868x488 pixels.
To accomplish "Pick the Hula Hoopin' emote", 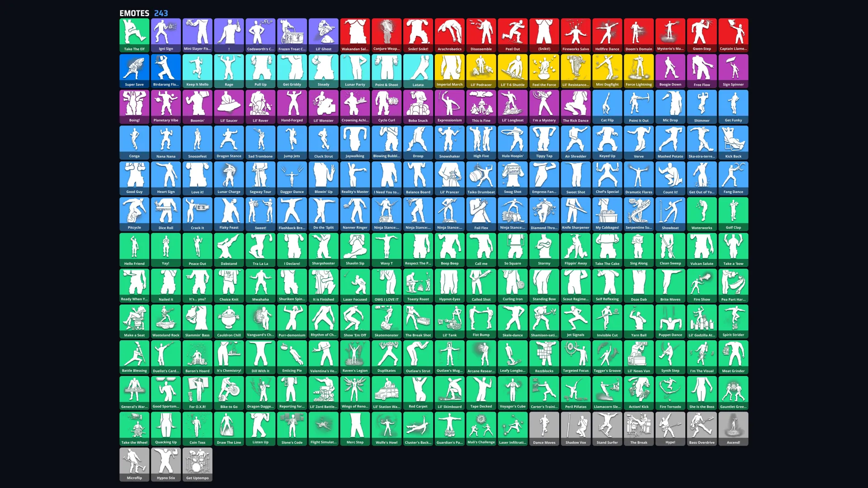I will pyautogui.click(x=513, y=143).
